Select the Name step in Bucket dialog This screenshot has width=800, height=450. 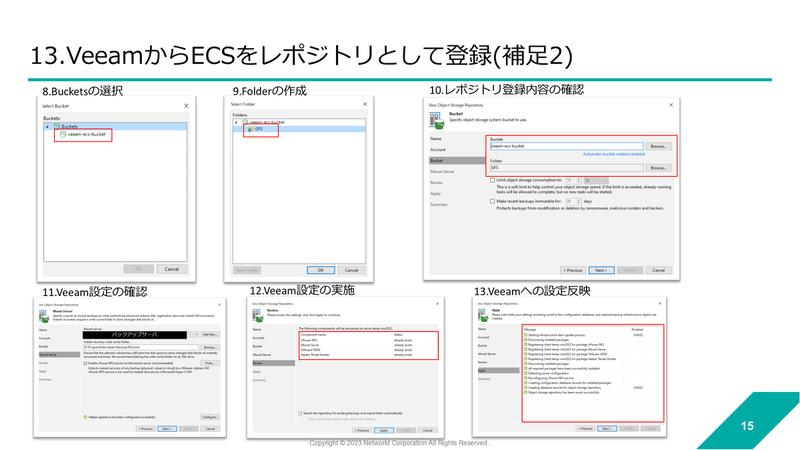click(436, 139)
